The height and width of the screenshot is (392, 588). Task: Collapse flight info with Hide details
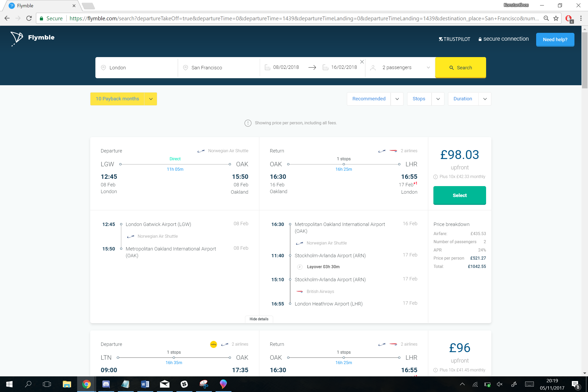[259, 319]
